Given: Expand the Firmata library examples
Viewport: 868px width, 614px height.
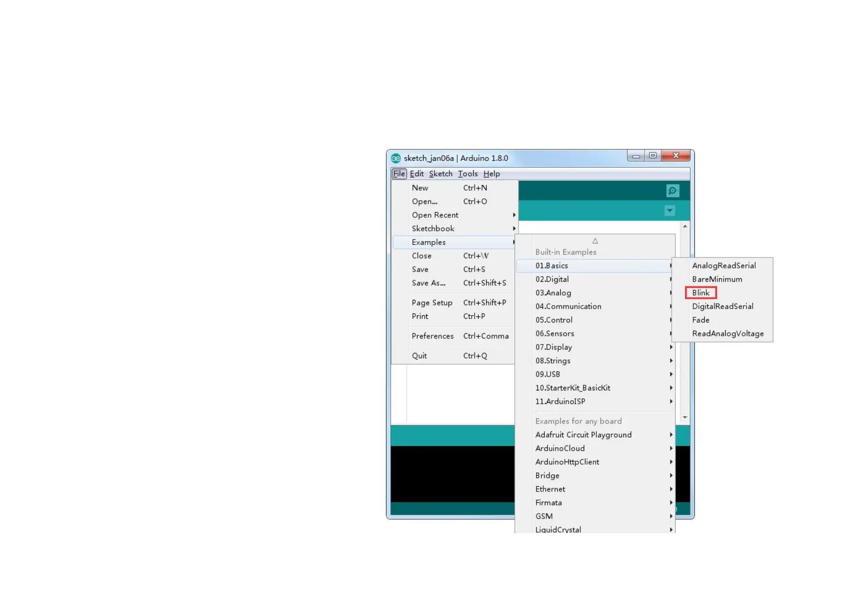Looking at the screenshot, I should [595, 503].
